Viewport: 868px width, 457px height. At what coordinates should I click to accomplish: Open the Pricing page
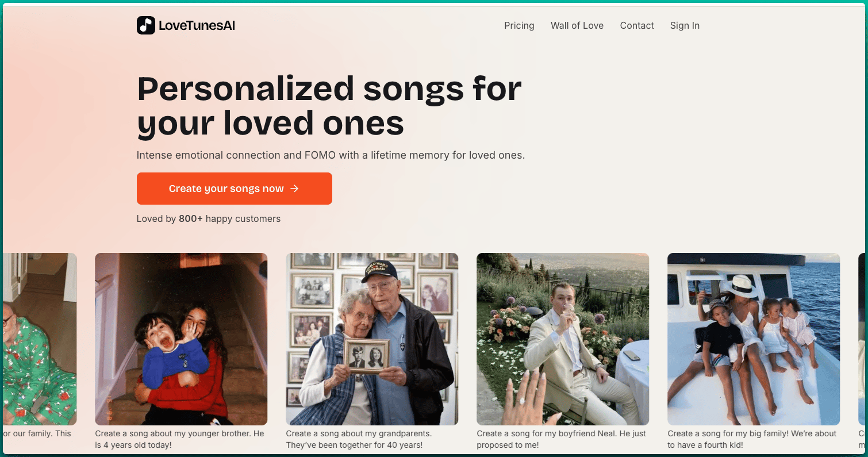(519, 25)
